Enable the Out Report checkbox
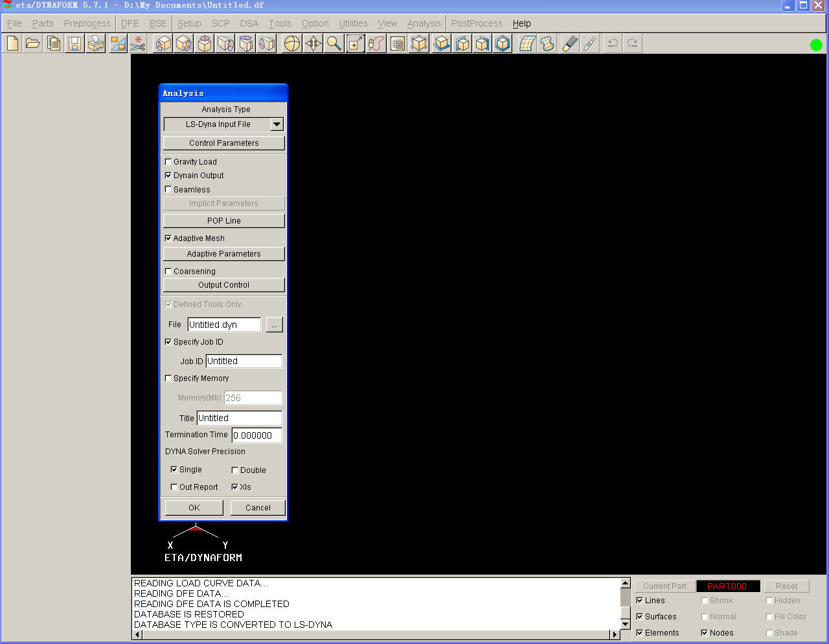This screenshot has width=829, height=644. click(174, 487)
